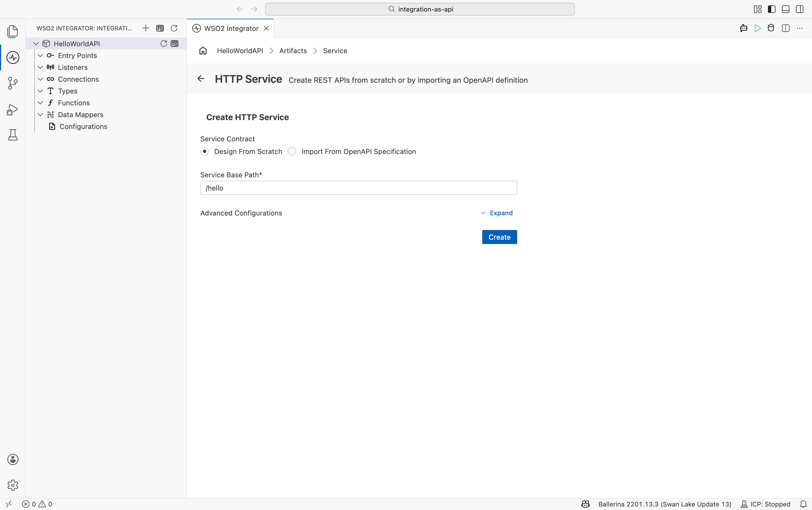812x510 pixels.
Task: Click the Create button
Action: pos(499,237)
